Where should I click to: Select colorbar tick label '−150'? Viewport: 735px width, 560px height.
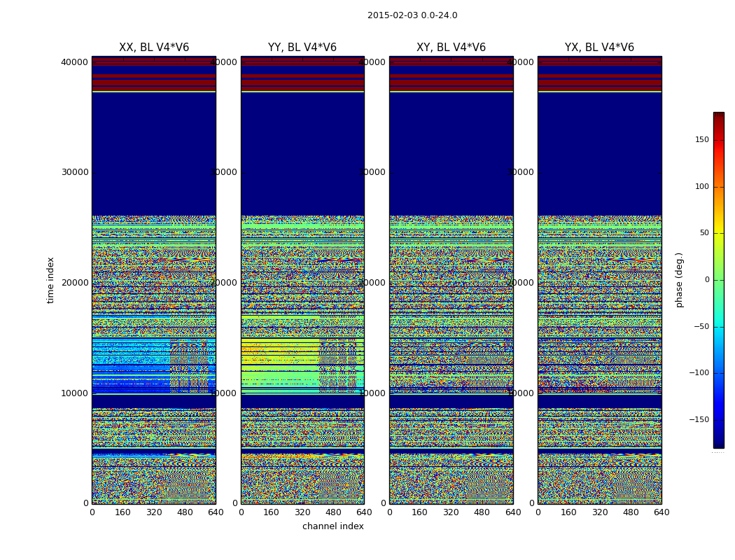(699, 420)
